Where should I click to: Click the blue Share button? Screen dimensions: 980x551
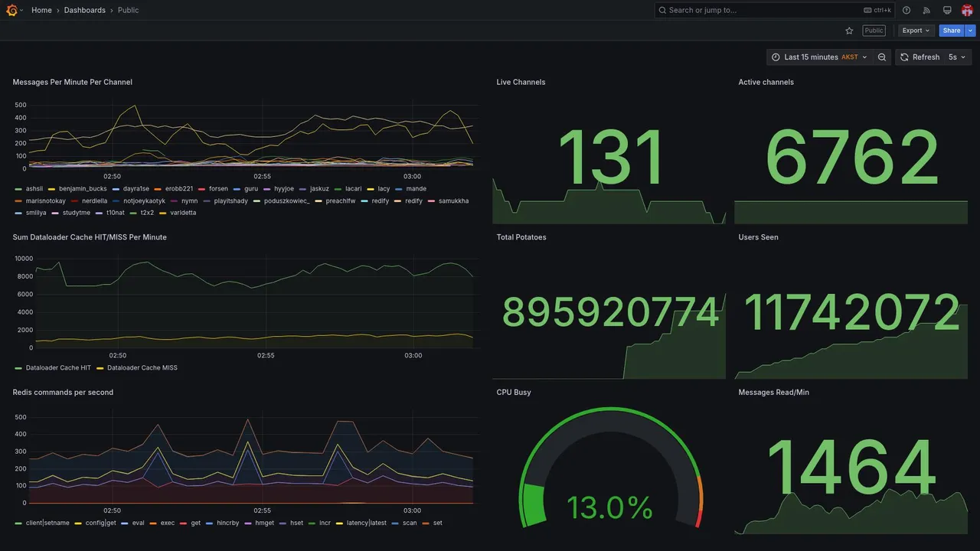click(952, 31)
